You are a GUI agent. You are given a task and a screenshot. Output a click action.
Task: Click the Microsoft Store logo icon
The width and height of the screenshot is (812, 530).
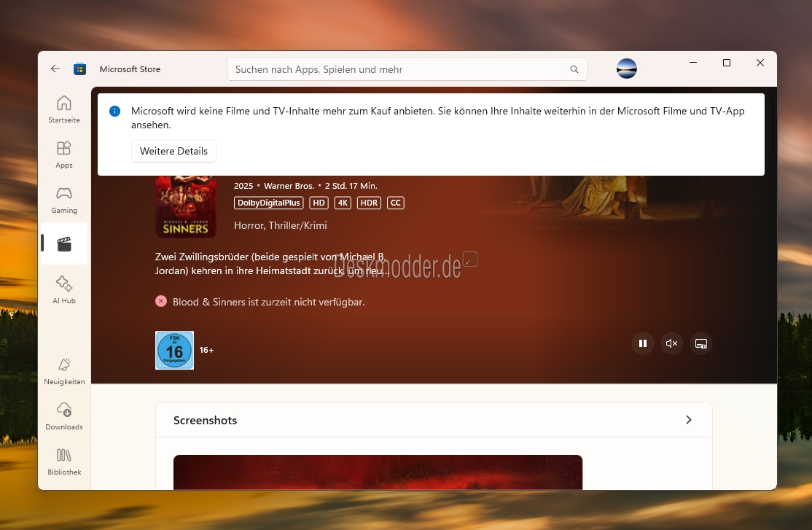point(79,69)
